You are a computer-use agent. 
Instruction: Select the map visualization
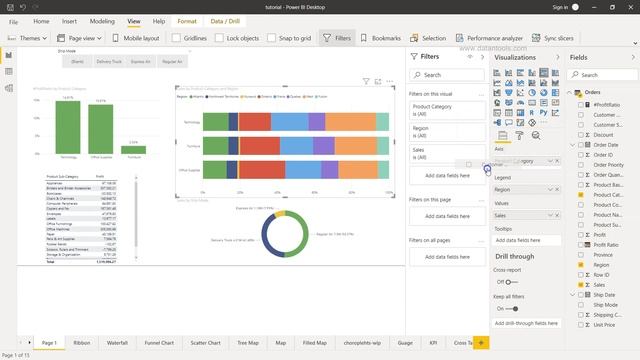497,102
